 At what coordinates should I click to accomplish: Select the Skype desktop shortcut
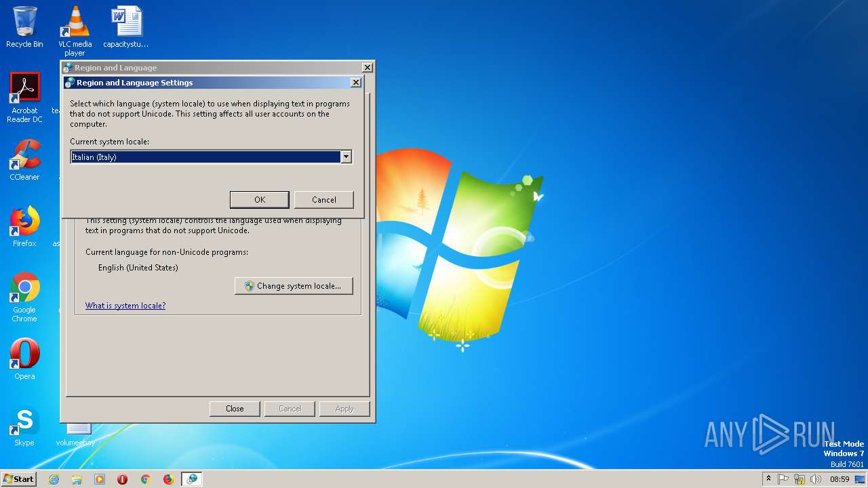click(24, 426)
